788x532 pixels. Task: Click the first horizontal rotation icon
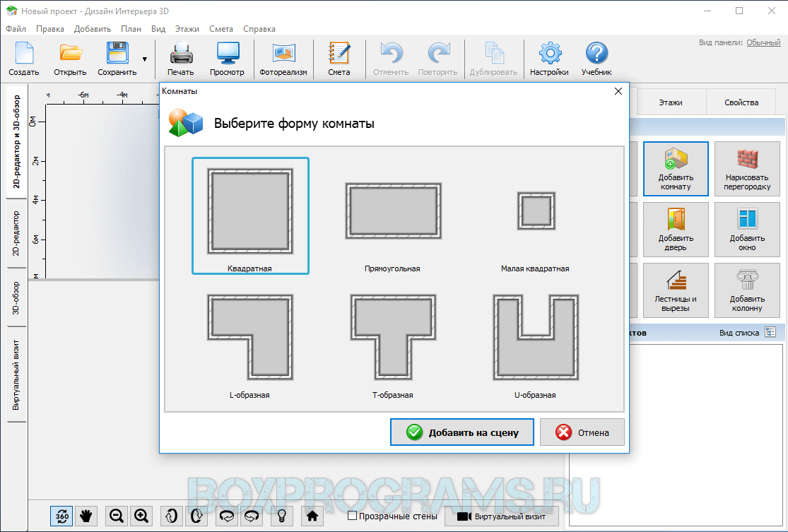coord(227,516)
